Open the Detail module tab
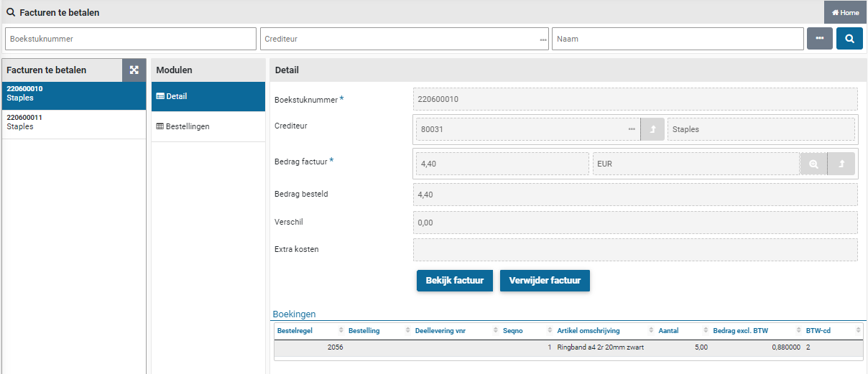 point(208,96)
